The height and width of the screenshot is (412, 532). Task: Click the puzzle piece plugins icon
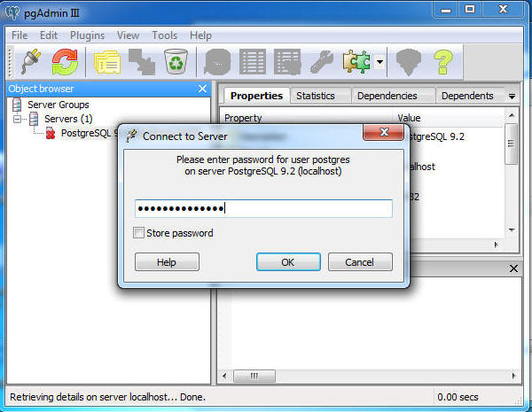[356, 62]
